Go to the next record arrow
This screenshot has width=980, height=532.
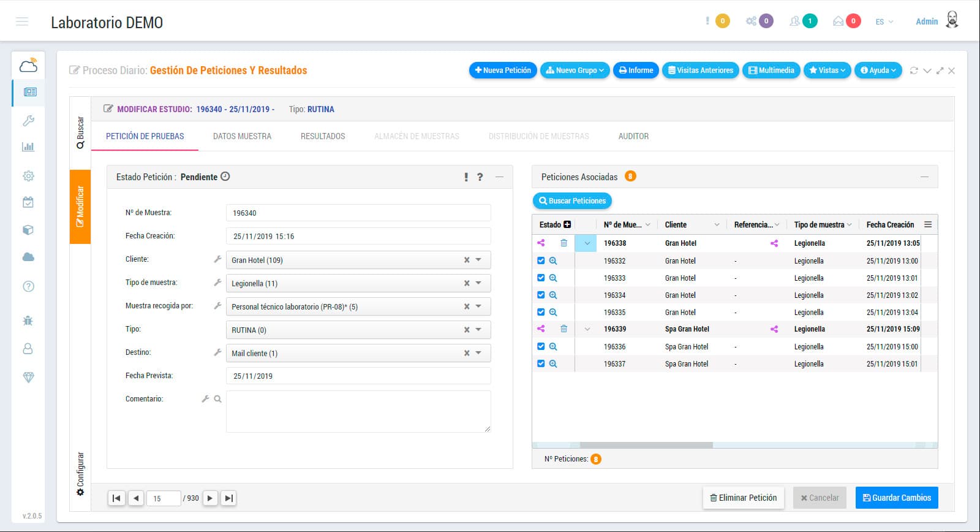click(x=209, y=498)
